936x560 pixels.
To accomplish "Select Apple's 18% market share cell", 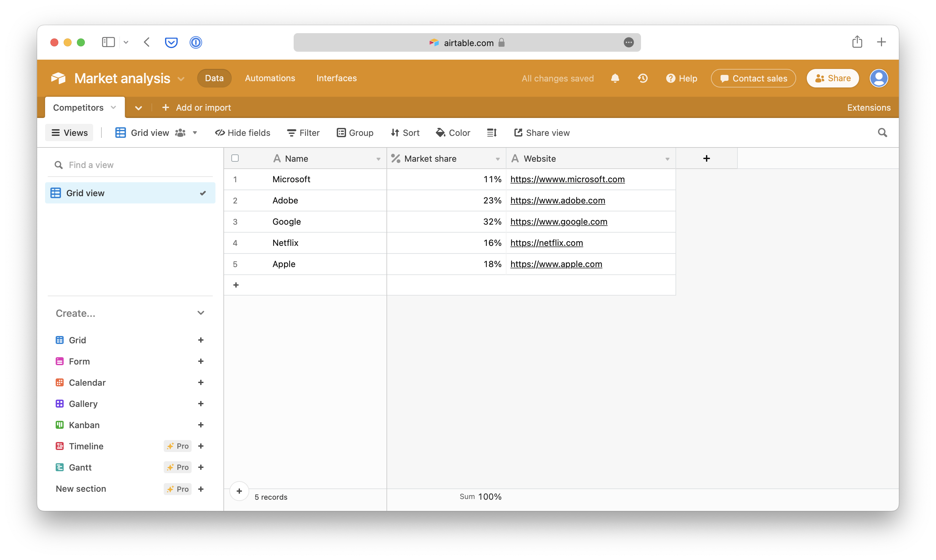I will (446, 264).
